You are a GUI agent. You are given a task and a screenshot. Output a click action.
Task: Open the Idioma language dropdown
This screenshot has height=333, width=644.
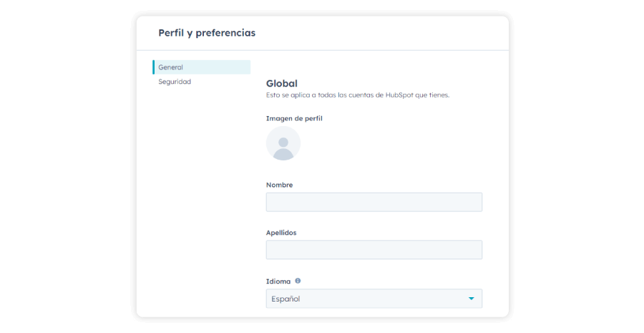pos(374,299)
